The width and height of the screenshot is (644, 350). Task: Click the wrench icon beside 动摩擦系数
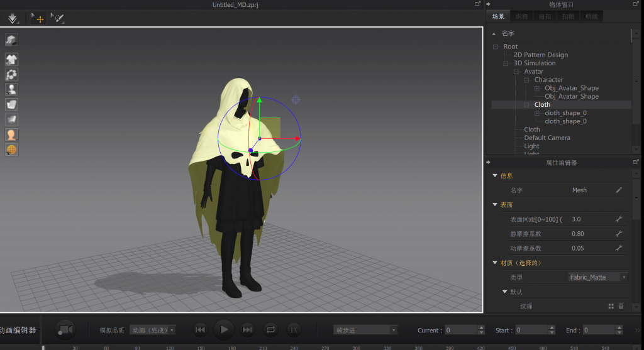coord(619,248)
